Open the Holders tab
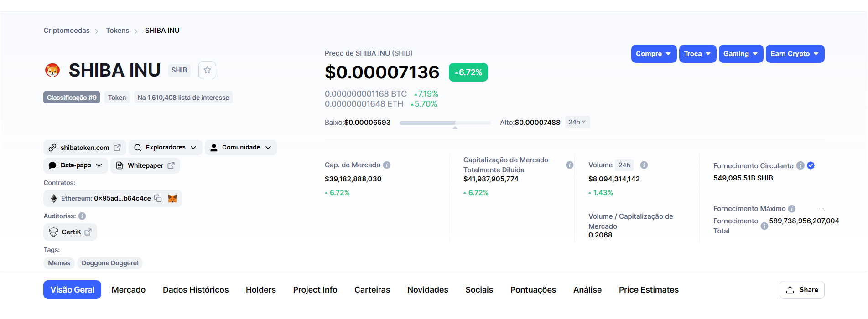The height and width of the screenshot is (319, 868). [261, 290]
